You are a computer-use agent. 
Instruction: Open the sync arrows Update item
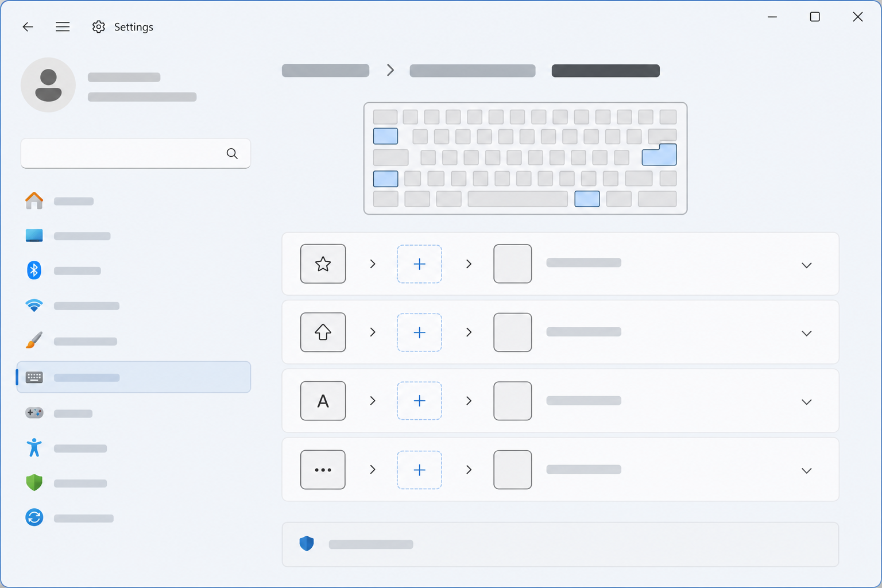tap(134, 518)
